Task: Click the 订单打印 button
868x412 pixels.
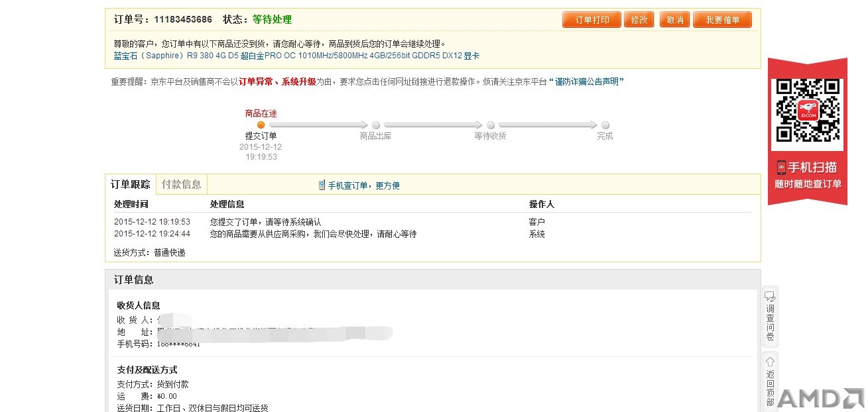Action: click(x=591, y=20)
